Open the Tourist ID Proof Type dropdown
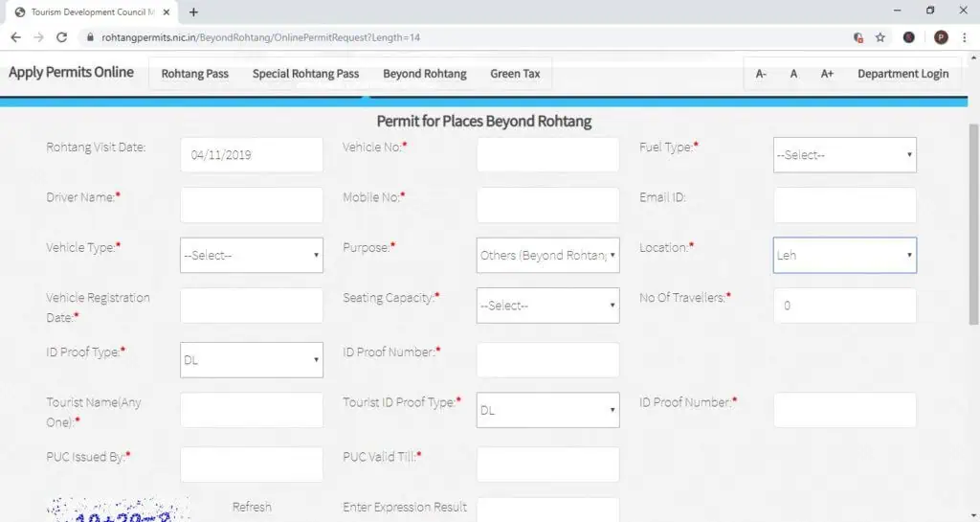The width and height of the screenshot is (980, 522). [547, 410]
